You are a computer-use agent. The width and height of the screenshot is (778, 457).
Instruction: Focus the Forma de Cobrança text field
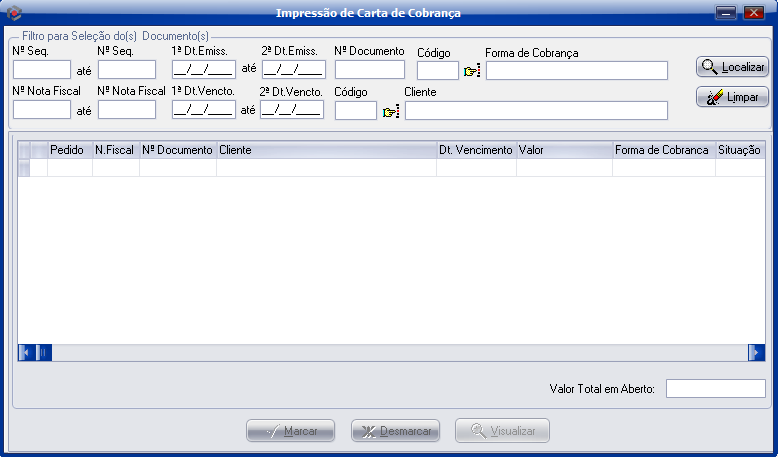577,70
